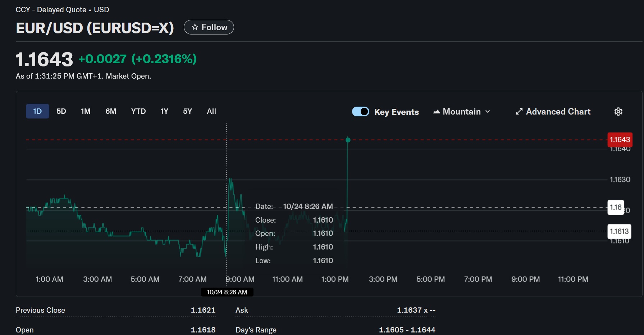Click the expand arrows icon for Advanced Chart
Viewport: 644px width, 335px height.
click(519, 112)
